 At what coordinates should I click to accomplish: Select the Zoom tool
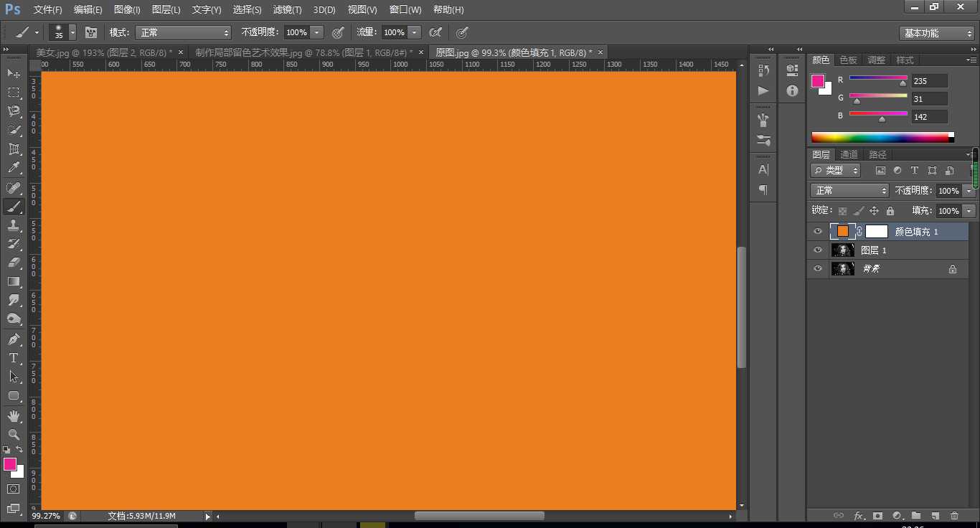click(14, 435)
